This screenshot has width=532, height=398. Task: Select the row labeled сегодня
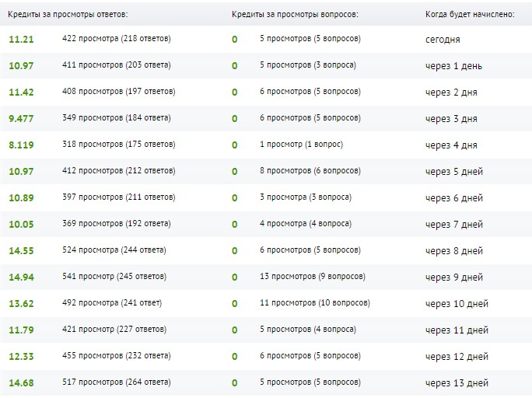[266, 40]
